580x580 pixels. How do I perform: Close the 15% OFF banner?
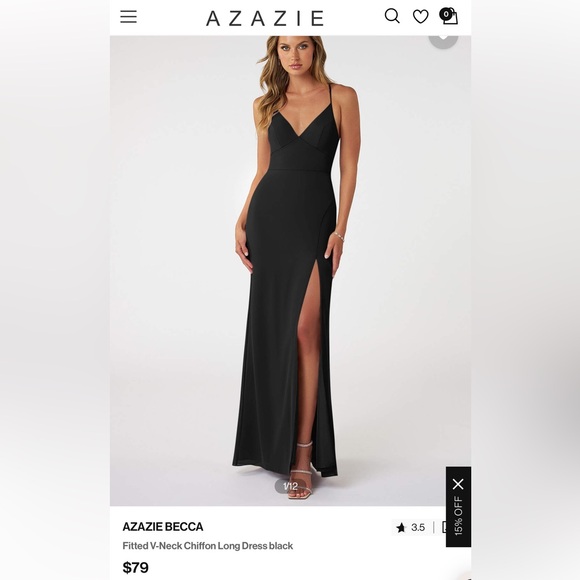tap(458, 484)
